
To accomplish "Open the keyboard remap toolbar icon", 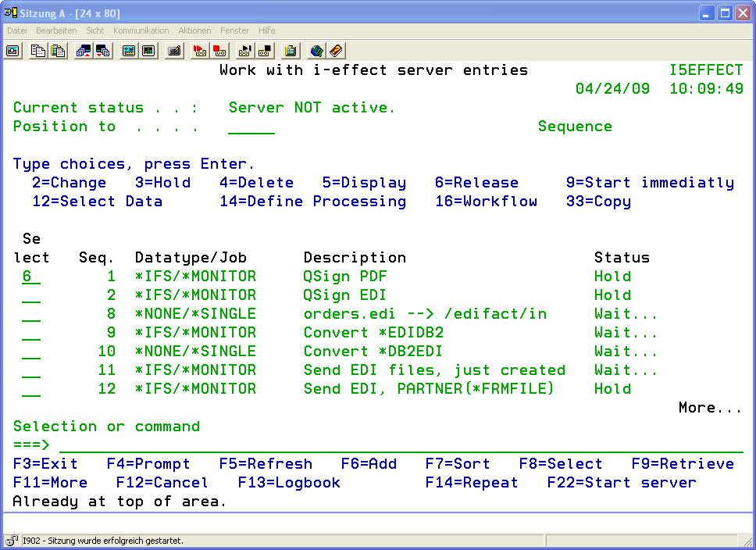I will pyautogui.click(x=175, y=51).
